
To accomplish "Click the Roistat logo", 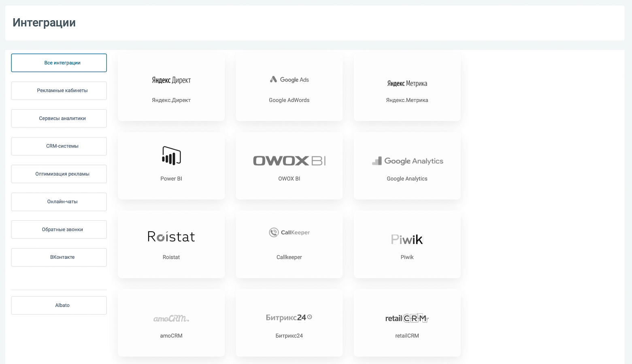I will point(171,237).
